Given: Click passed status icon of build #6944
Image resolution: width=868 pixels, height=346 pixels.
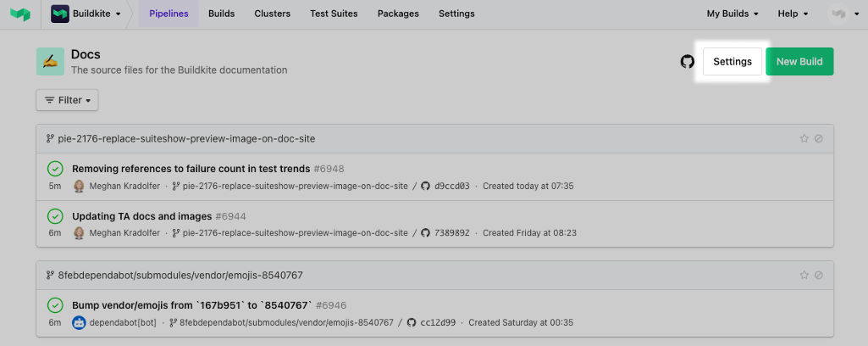Looking at the screenshot, I should 55,215.
